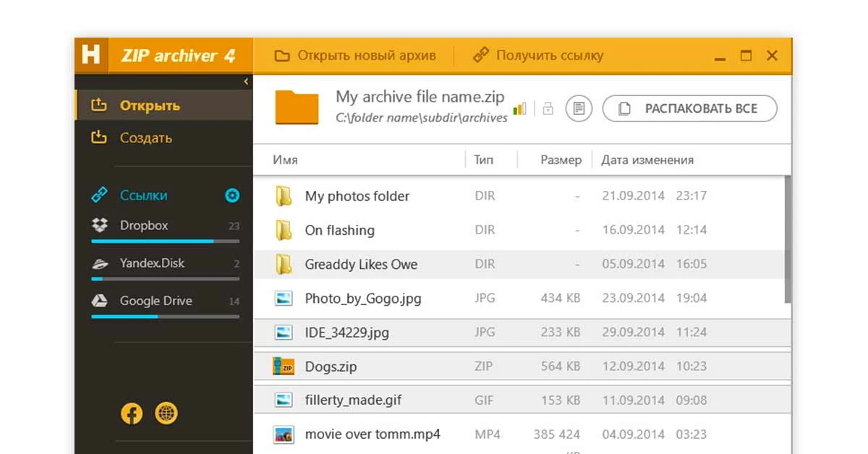Toggle the archive password lock icon
The height and width of the screenshot is (454, 868).
tap(548, 107)
